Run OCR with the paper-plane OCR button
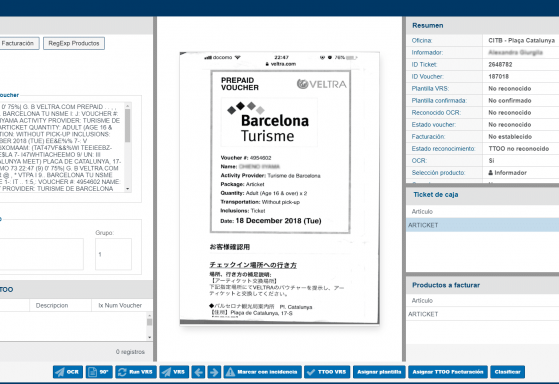The width and height of the screenshot is (559, 384). click(x=68, y=372)
